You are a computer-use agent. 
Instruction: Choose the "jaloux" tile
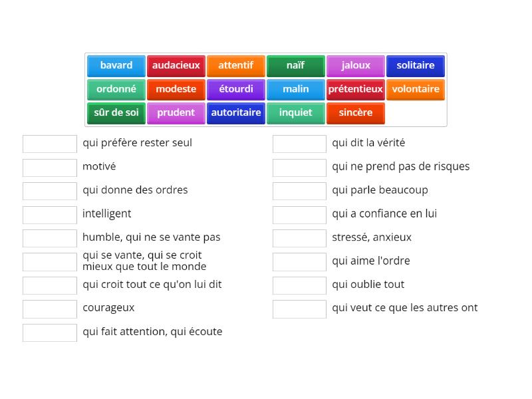pyautogui.click(x=355, y=65)
